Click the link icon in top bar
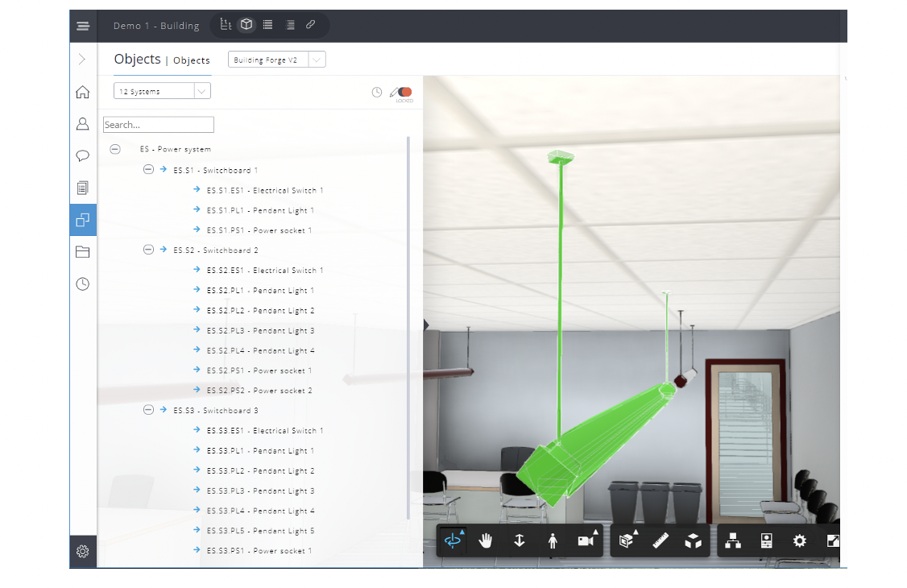 pyautogui.click(x=310, y=25)
